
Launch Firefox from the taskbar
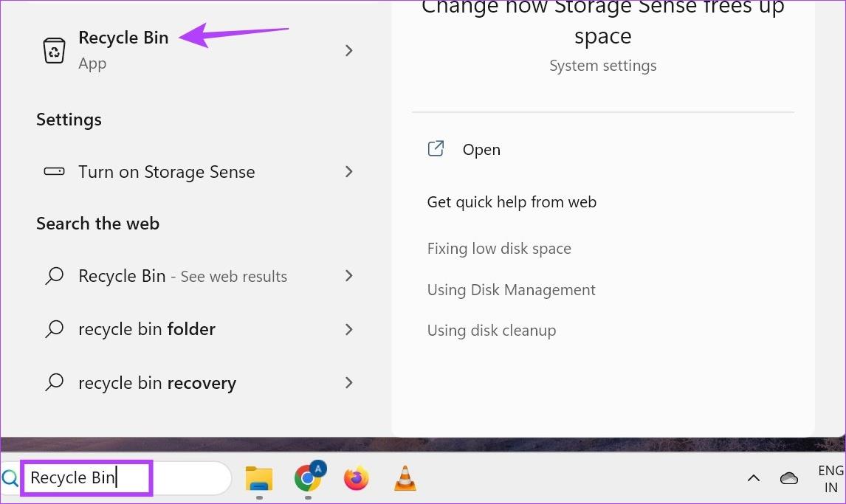(356, 478)
